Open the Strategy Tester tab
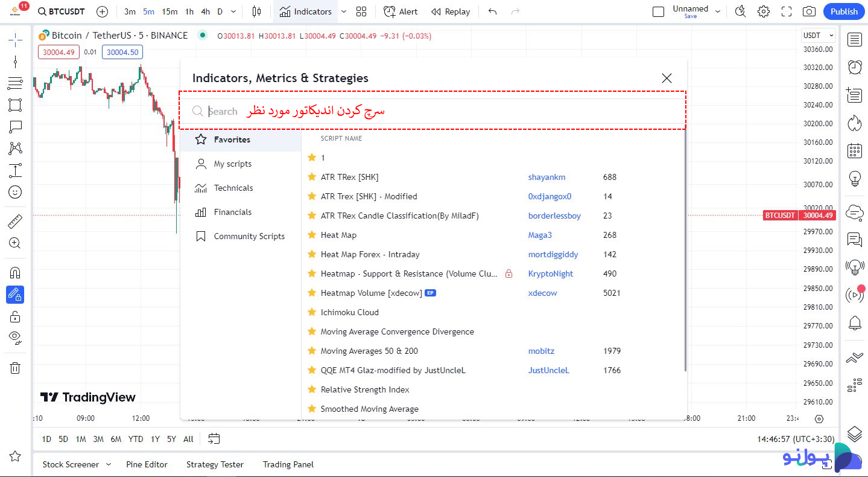868x477 pixels. click(215, 464)
